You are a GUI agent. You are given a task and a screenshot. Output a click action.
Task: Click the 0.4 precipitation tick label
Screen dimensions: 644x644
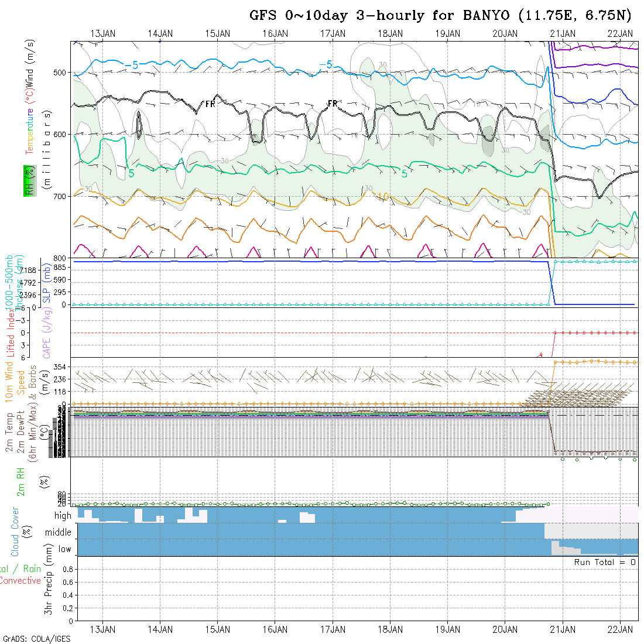(x=68, y=595)
